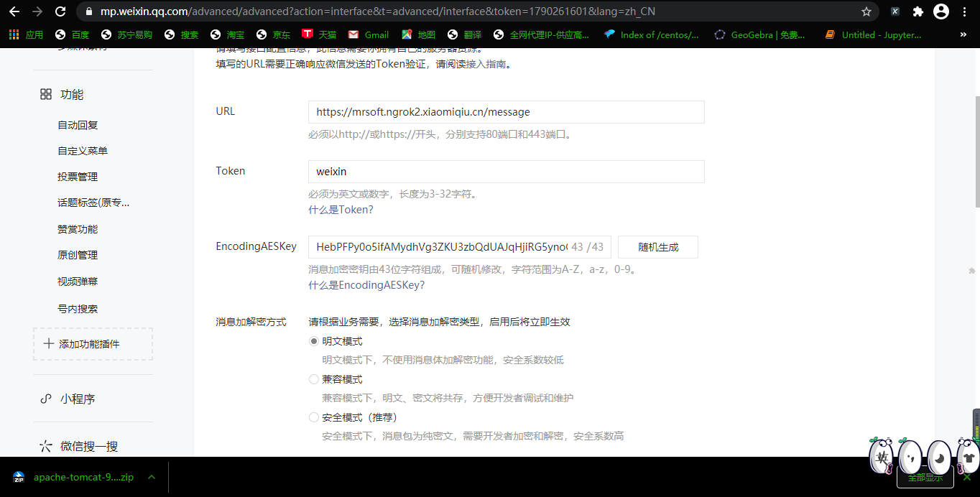Open the Chrome three-dot menu
This screenshot has height=497, width=980.
click(964, 11)
